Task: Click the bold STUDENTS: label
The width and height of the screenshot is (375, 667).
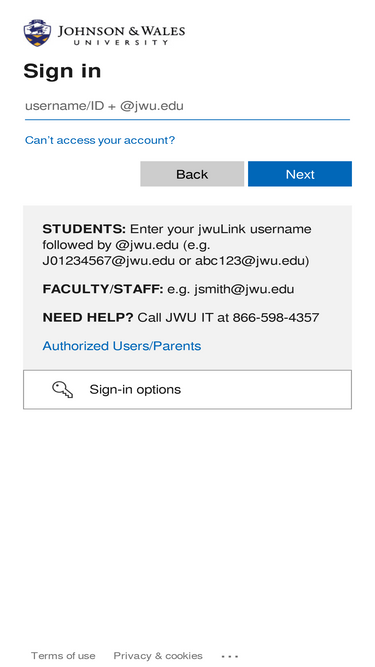Action: point(84,229)
